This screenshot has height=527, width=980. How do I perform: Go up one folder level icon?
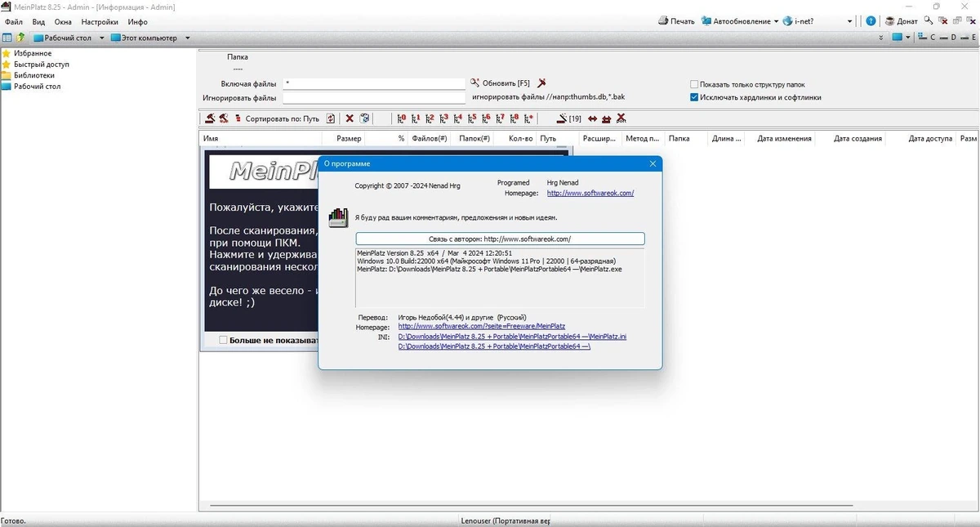click(20, 38)
